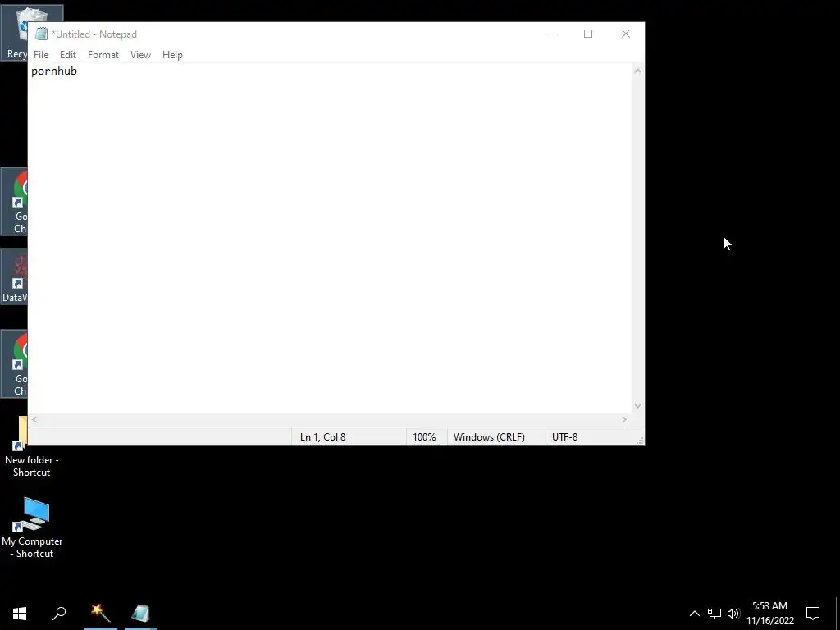840x630 pixels.
Task: Click the horizontal scrollbar left arrow
Action: pyautogui.click(x=34, y=419)
